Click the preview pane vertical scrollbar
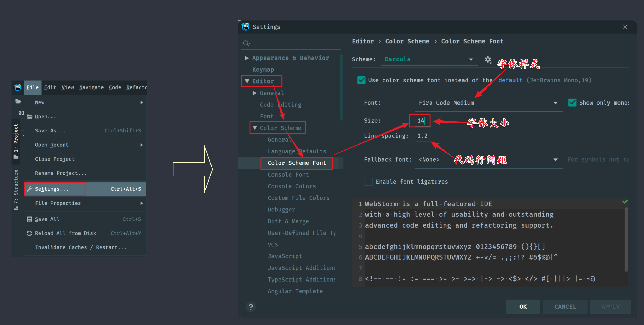644x325 pixels. click(626, 239)
